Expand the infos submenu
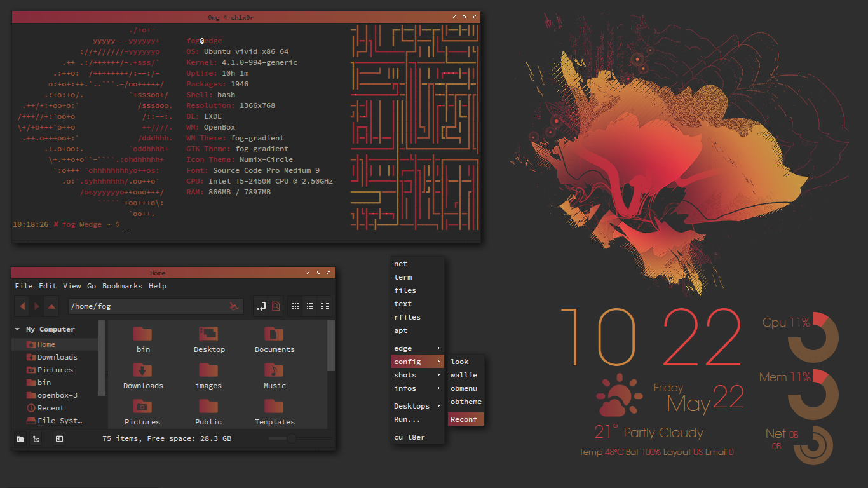This screenshot has width=868, height=488. (417, 388)
